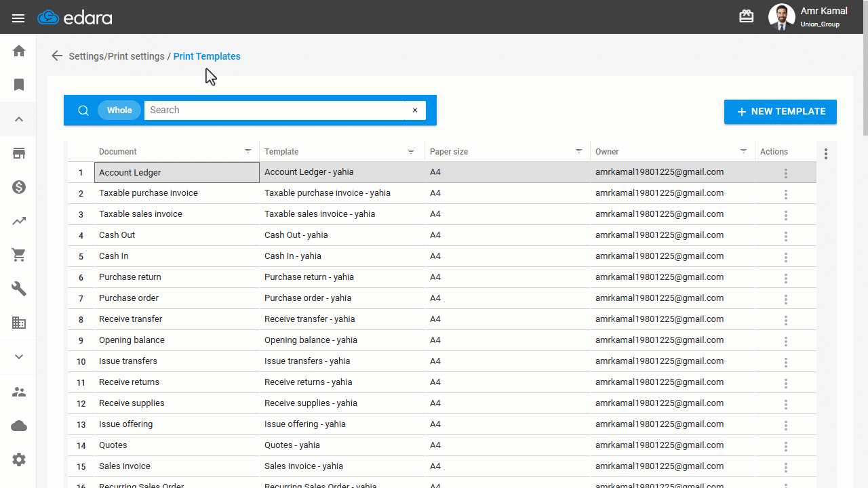Open the people group sidebar icon
Viewport: 868px width, 488px height.
[x=19, y=392]
